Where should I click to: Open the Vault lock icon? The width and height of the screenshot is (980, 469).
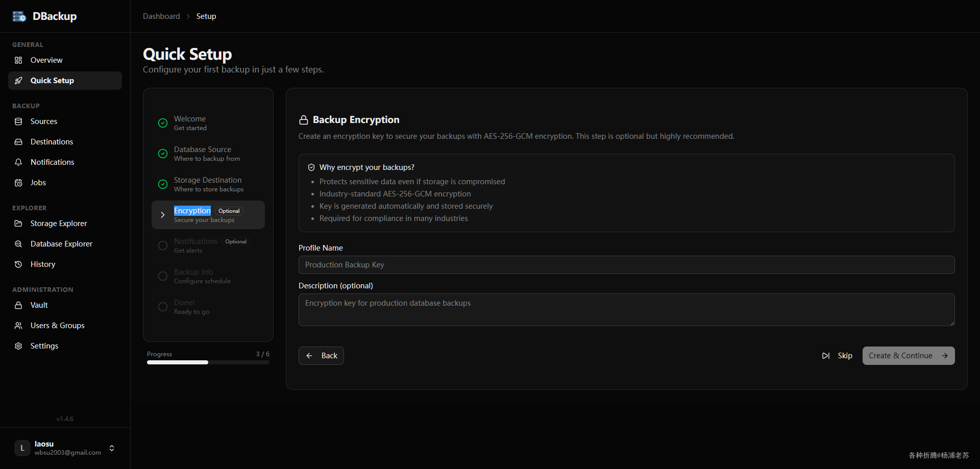[18, 305]
